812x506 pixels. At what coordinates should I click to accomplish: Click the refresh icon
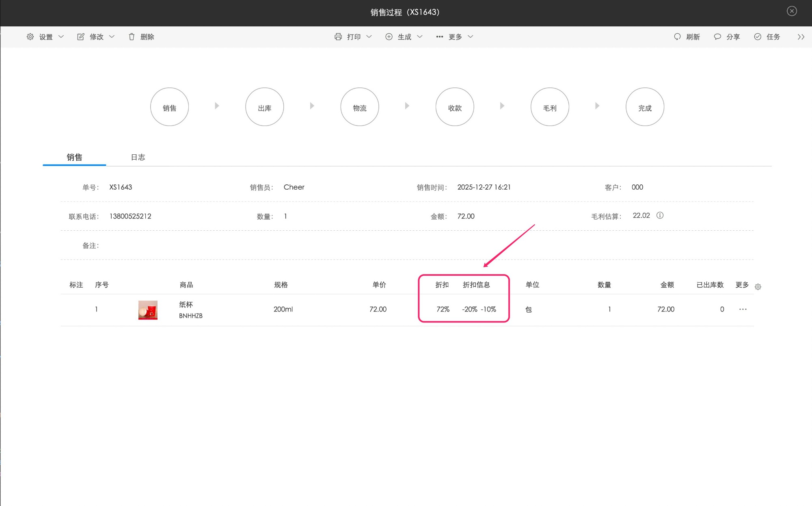[x=677, y=37]
